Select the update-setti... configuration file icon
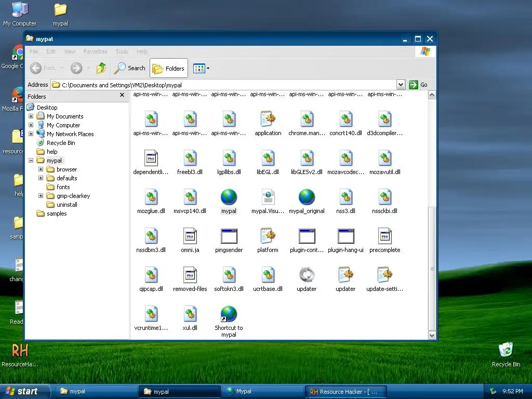Viewport: 532px width, 399px height. [x=385, y=275]
